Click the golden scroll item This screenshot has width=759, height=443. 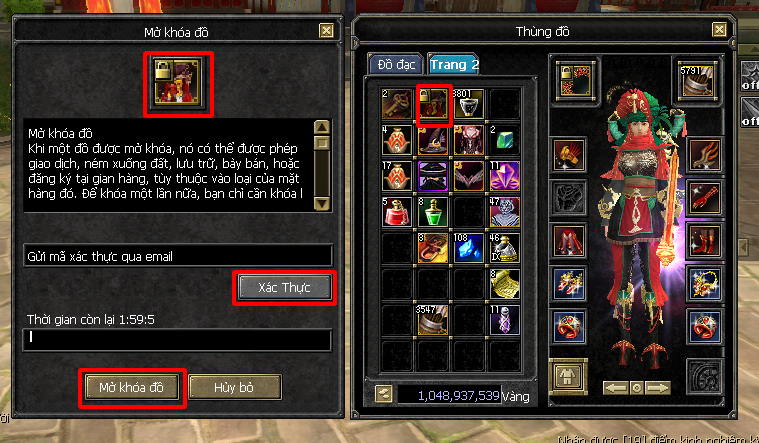(504, 283)
